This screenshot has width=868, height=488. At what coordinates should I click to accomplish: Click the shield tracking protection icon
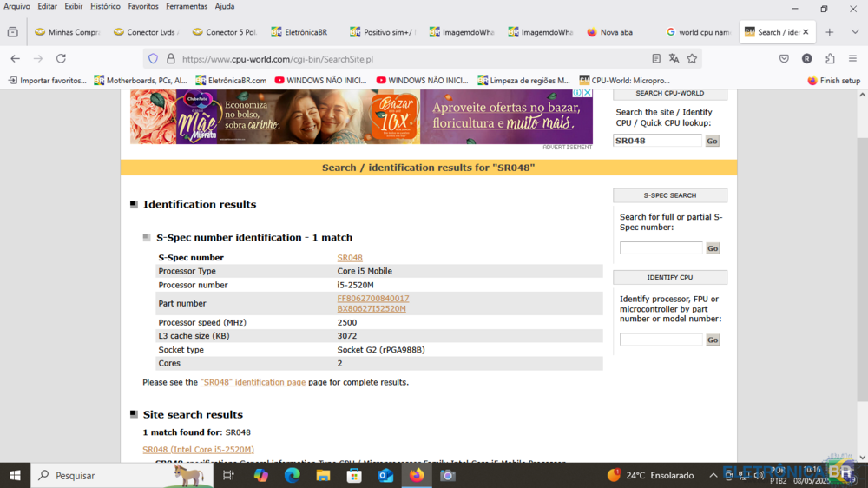click(x=154, y=59)
